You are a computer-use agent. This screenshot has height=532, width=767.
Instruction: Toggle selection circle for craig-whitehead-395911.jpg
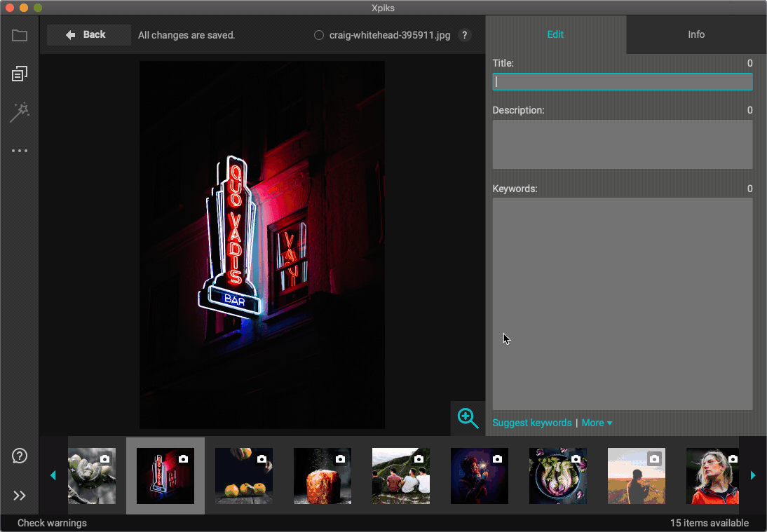coord(319,35)
